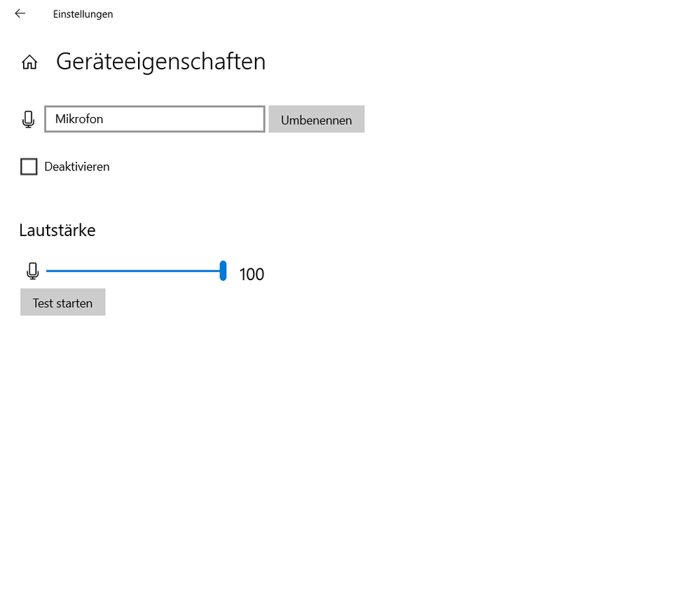This screenshot has height=606, width=700.
Task: Click the Geräteeigenschaften page heading
Action: point(160,62)
